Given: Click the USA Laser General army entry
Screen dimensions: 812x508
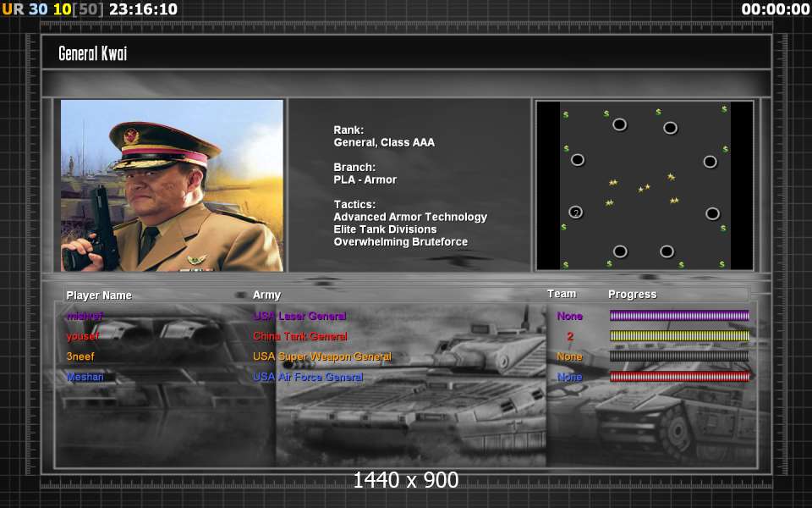Looking at the screenshot, I should 299,316.
